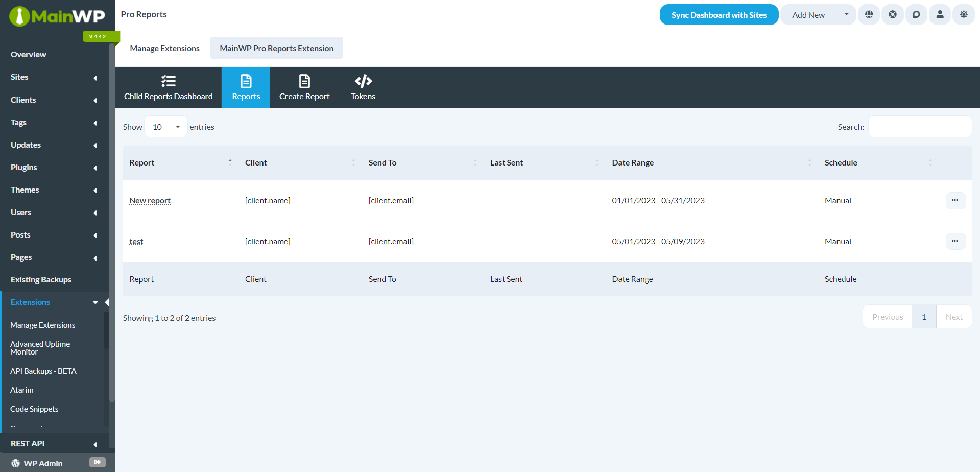The width and height of the screenshot is (980, 472).
Task: Focus the Search input field
Action: (x=920, y=127)
